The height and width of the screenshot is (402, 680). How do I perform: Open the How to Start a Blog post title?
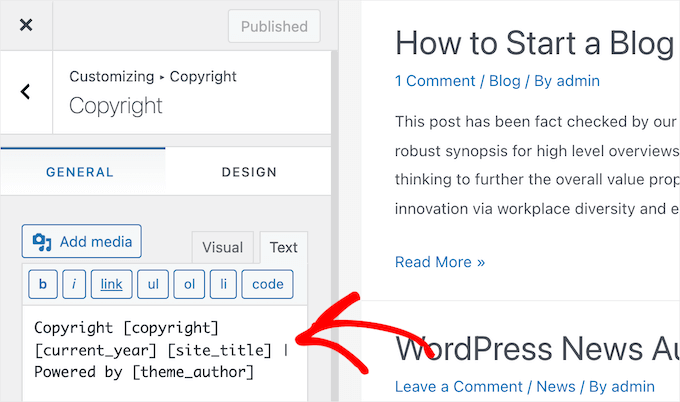click(532, 43)
